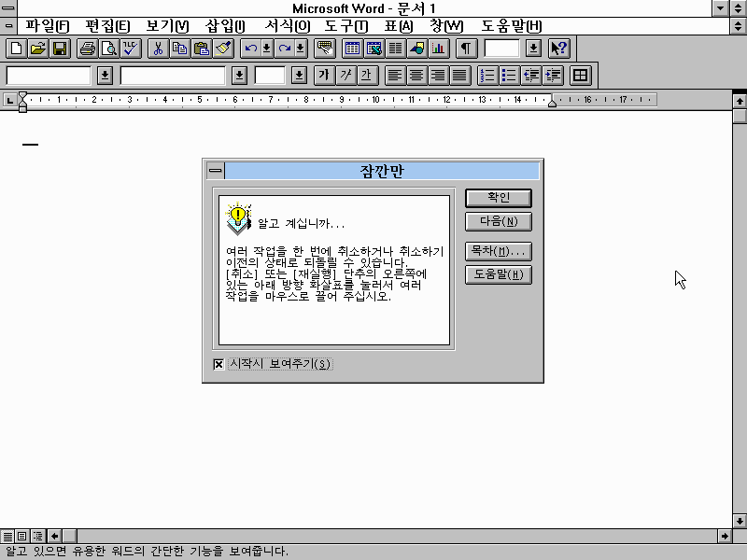Switch to Page Layout view button
The height and width of the screenshot is (560, 747).
21,536
